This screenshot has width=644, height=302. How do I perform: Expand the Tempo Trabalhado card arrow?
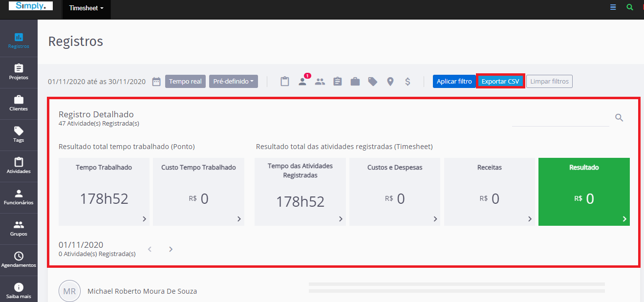144,219
